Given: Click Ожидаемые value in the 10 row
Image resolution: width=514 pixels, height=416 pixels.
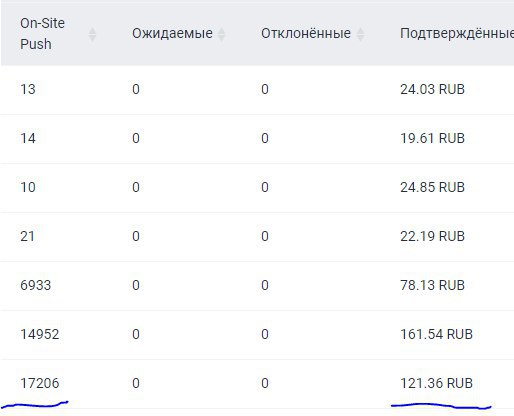Looking at the screenshot, I should 136,187.
